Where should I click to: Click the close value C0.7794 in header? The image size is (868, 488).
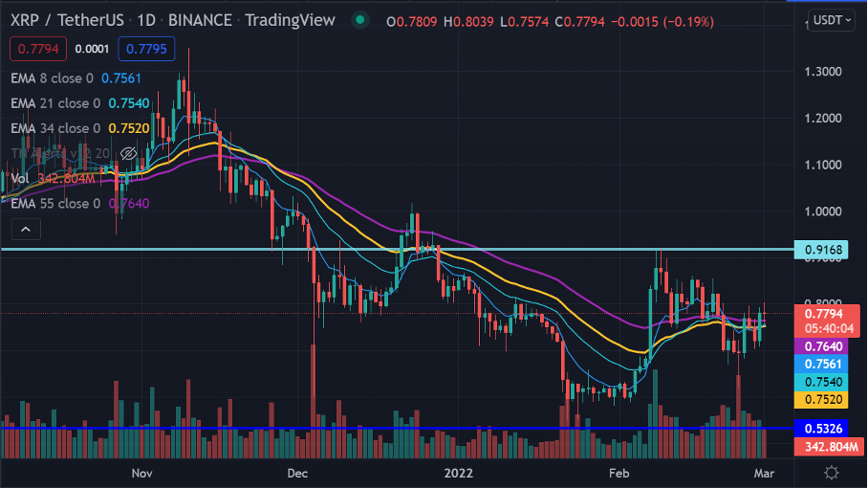point(579,22)
